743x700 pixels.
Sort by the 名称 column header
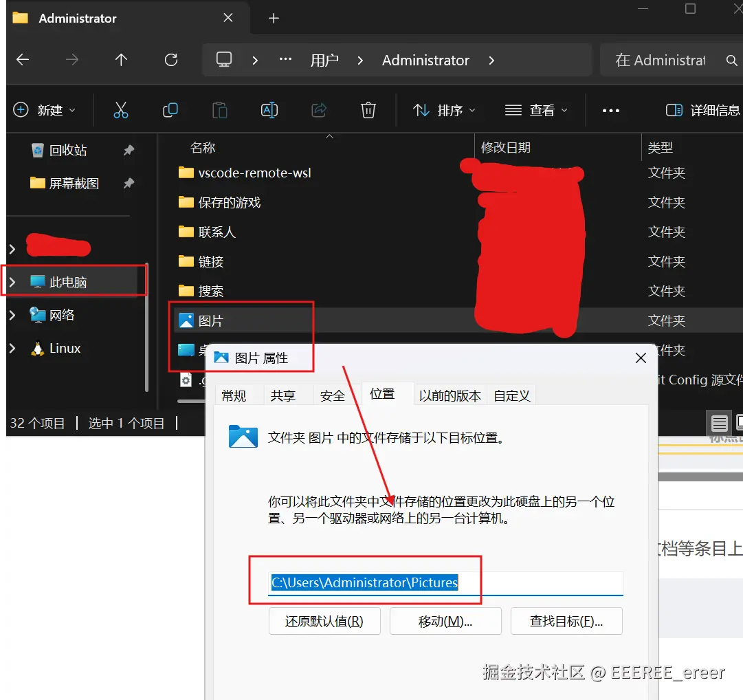pos(202,148)
